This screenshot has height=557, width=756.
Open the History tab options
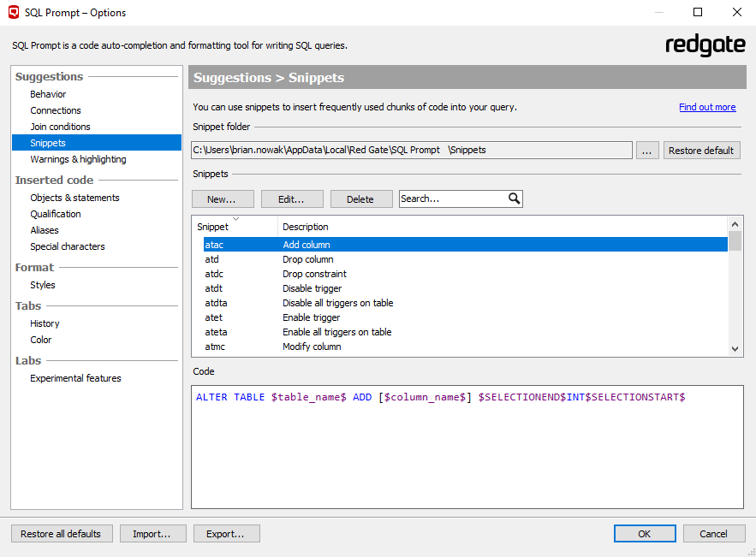tap(45, 323)
